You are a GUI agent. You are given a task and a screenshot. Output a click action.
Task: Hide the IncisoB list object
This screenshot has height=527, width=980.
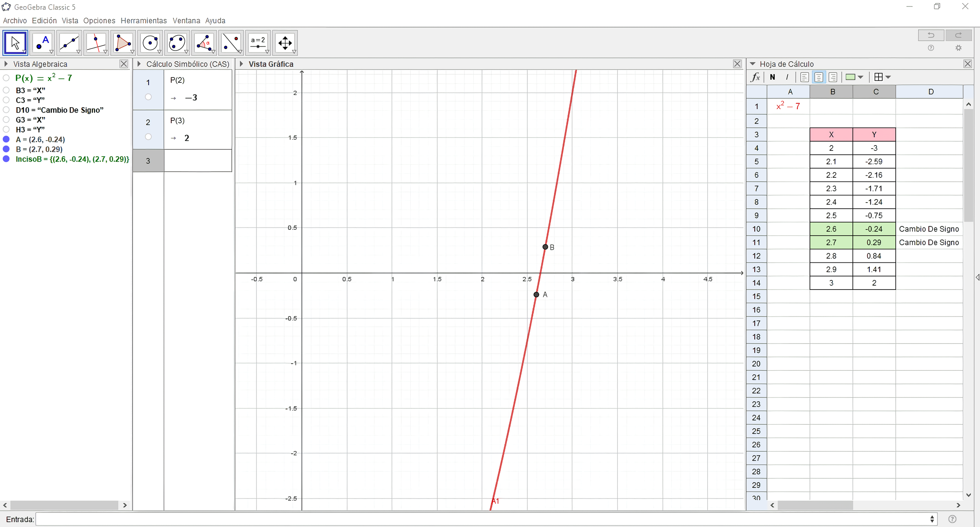(x=7, y=159)
